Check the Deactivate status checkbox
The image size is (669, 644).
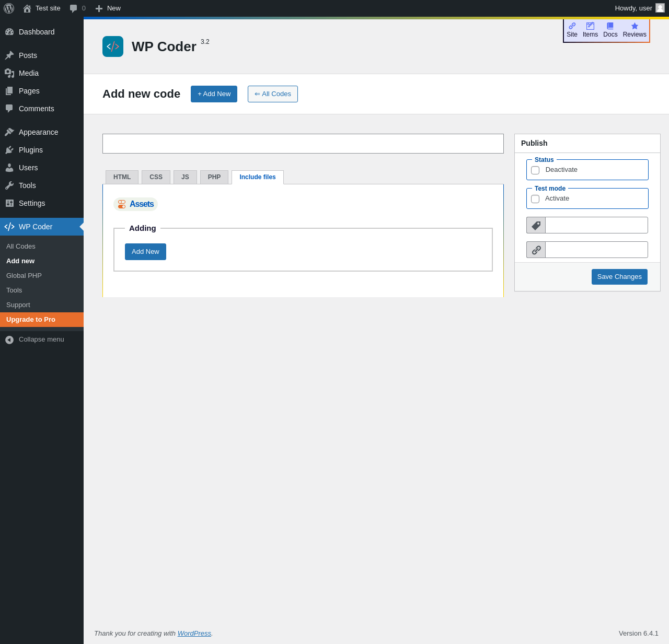(x=535, y=170)
